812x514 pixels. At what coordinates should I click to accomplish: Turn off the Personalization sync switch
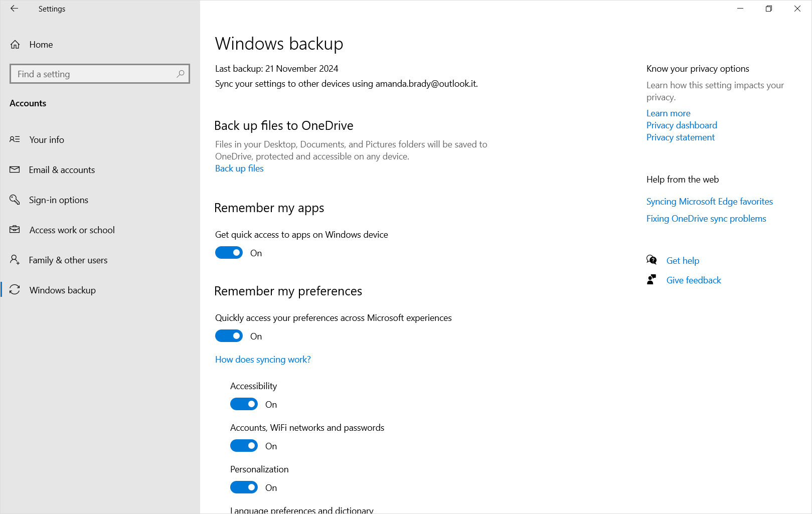[244, 487]
